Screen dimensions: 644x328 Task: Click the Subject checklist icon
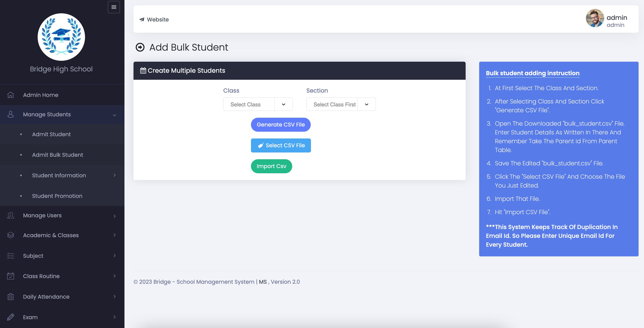coord(11,256)
